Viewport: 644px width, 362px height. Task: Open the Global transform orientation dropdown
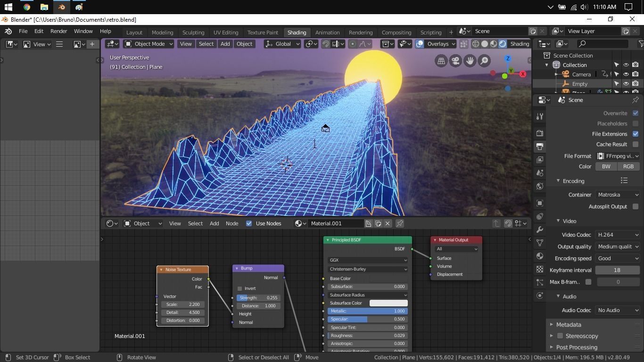282,44
